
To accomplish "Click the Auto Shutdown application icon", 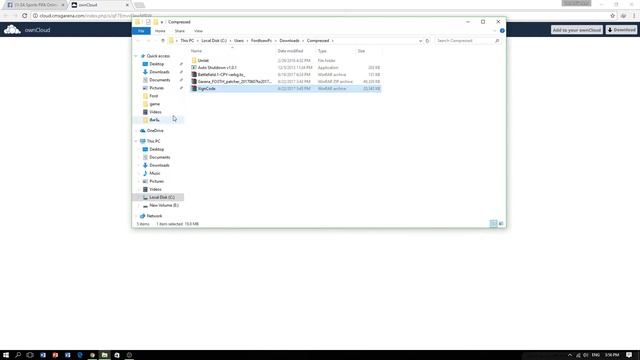I will (194, 67).
